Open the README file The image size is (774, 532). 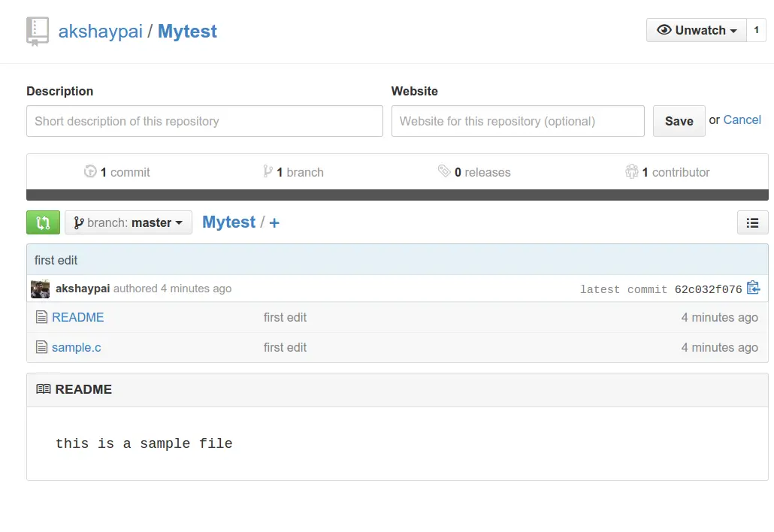77,317
